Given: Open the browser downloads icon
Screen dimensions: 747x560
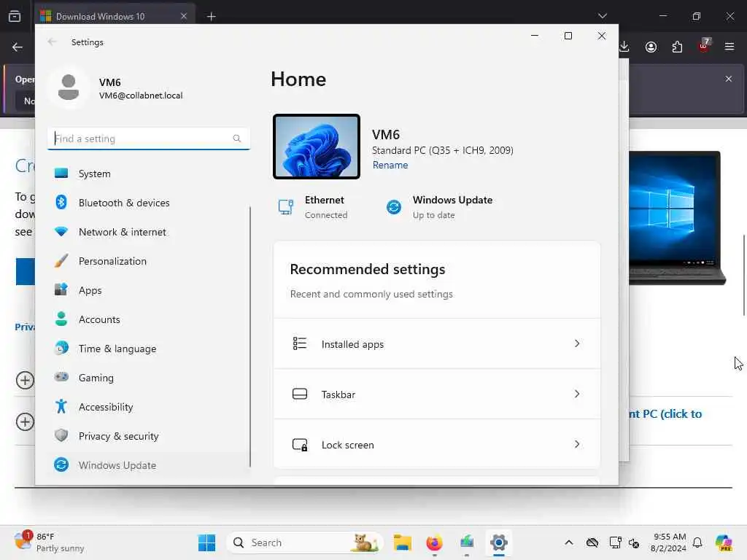Looking at the screenshot, I should [x=624, y=47].
